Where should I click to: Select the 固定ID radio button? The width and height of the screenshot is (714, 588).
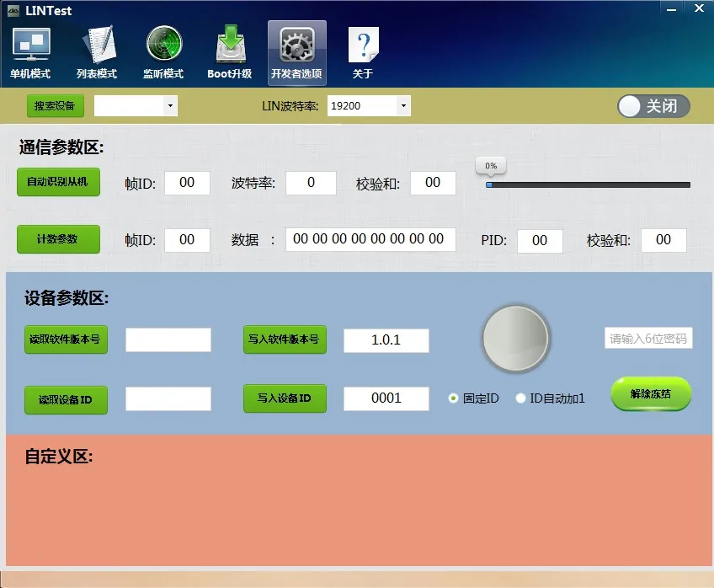pyautogui.click(x=453, y=398)
